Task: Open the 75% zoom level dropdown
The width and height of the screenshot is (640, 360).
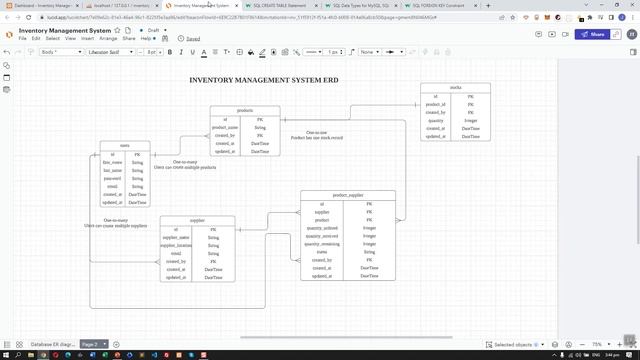Action: click(x=601, y=344)
